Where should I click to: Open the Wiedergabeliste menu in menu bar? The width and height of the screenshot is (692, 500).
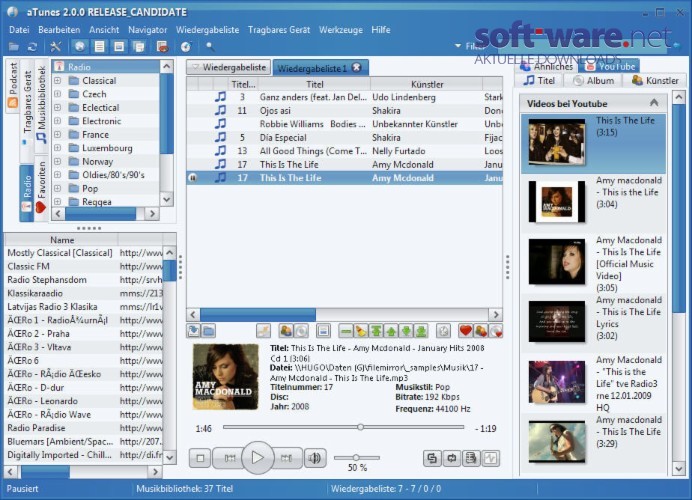tap(207, 30)
